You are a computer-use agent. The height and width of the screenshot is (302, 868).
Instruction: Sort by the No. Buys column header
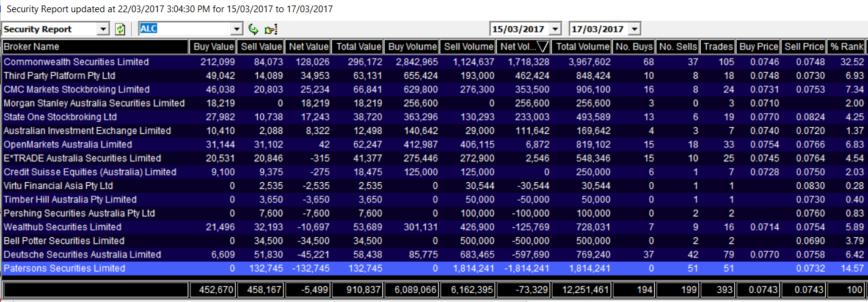click(634, 46)
